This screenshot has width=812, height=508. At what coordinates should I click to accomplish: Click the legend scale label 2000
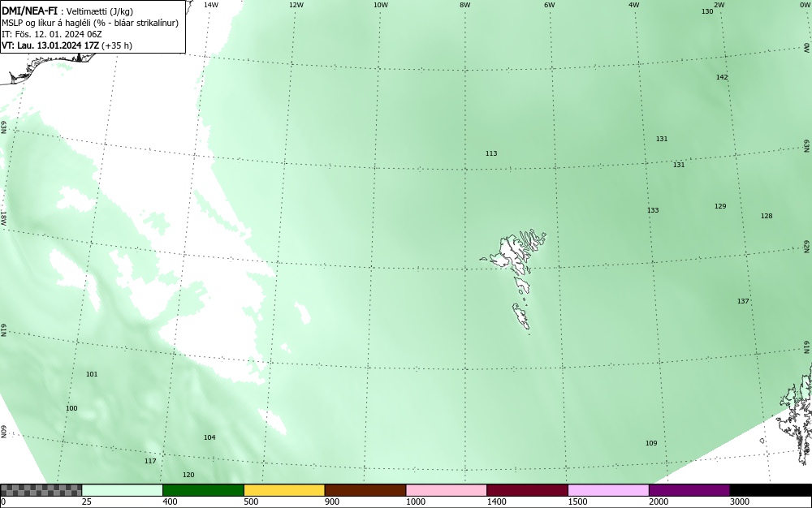click(x=659, y=502)
